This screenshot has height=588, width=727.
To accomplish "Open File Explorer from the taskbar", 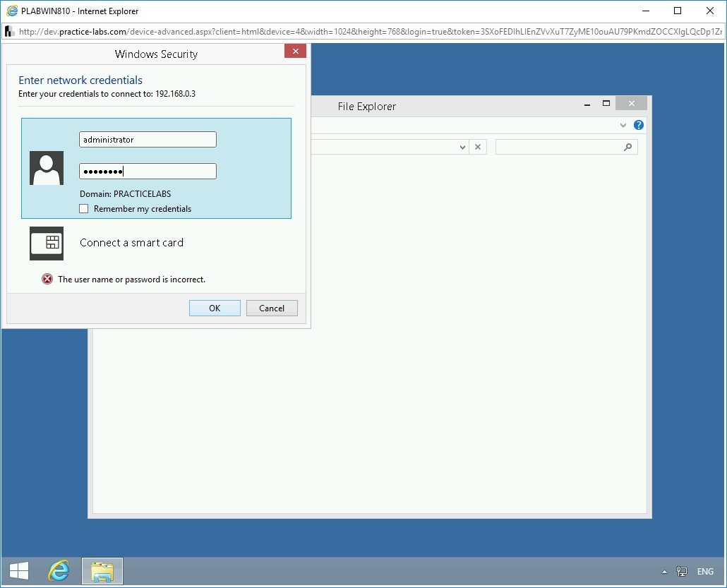I will point(102,570).
